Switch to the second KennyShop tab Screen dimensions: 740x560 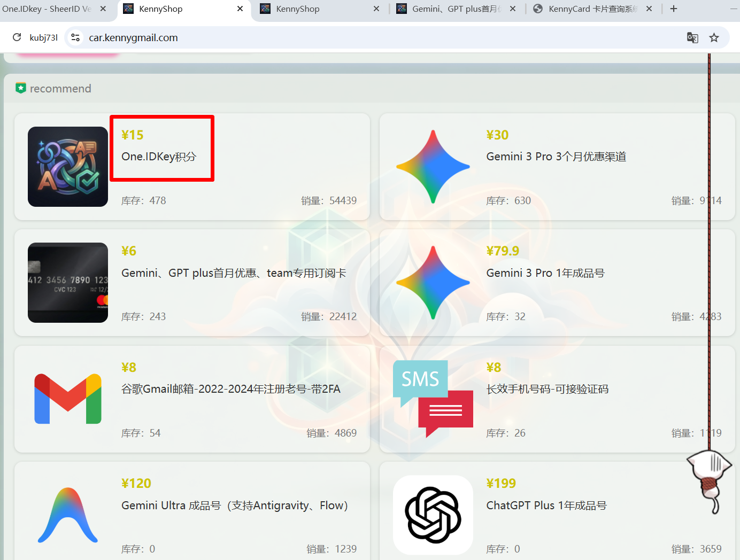pyautogui.click(x=298, y=9)
